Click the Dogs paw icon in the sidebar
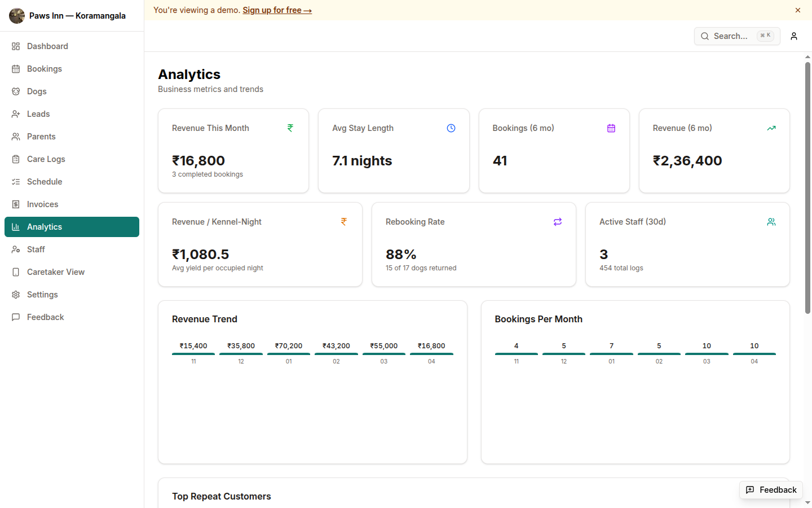 [x=16, y=91]
